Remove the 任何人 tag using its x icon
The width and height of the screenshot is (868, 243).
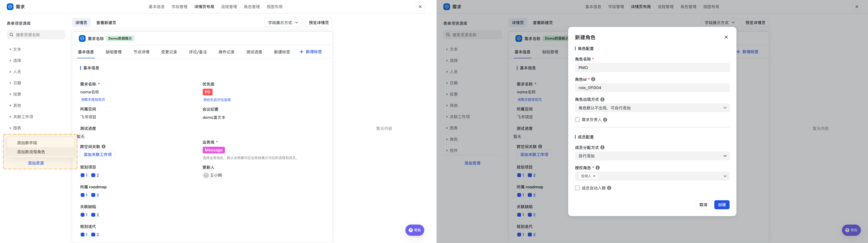[x=594, y=176]
